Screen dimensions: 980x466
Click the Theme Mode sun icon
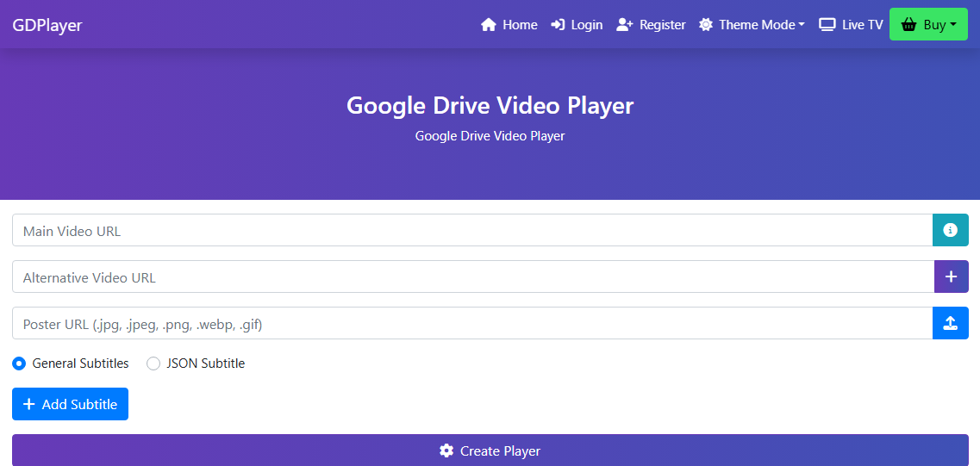[706, 25]
